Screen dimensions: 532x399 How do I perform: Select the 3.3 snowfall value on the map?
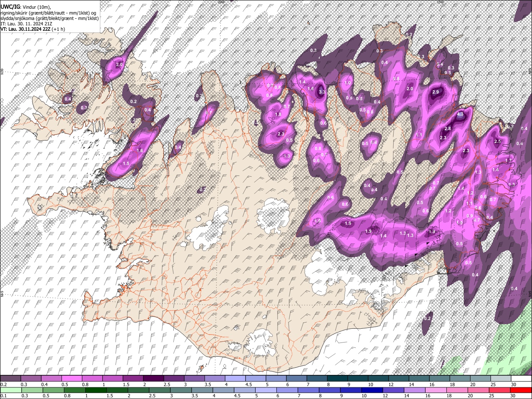[322, 92]
